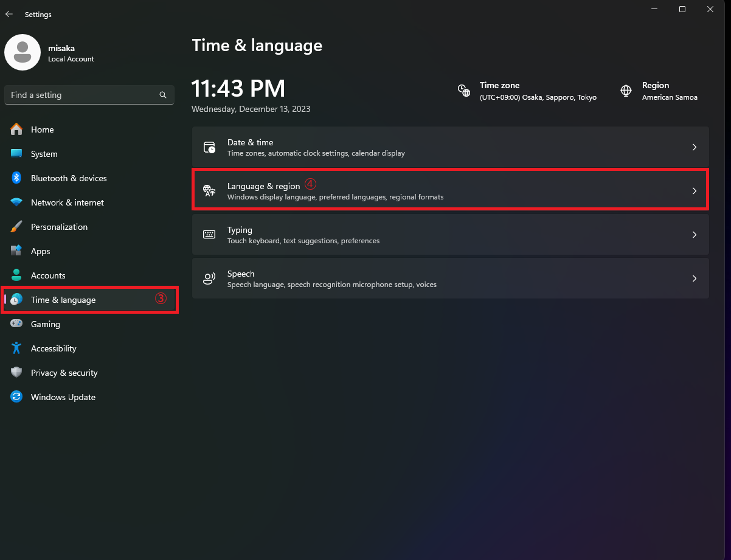Click the Region globe icon
The height and width of the screenshot is (560, 731).
pyautogui.click(x=626, y=90)
